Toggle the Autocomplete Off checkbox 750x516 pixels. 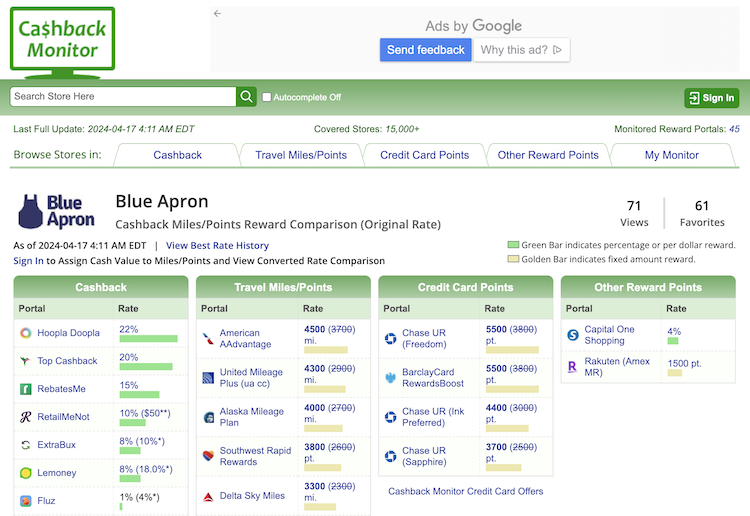[x=266, y=97]
